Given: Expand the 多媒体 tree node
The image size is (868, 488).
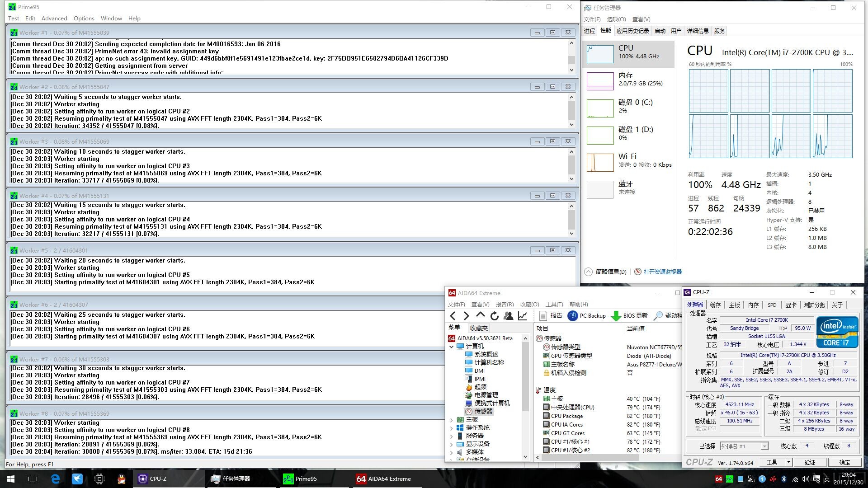Looking at the screenshot, I should click(x=451, y=452).
